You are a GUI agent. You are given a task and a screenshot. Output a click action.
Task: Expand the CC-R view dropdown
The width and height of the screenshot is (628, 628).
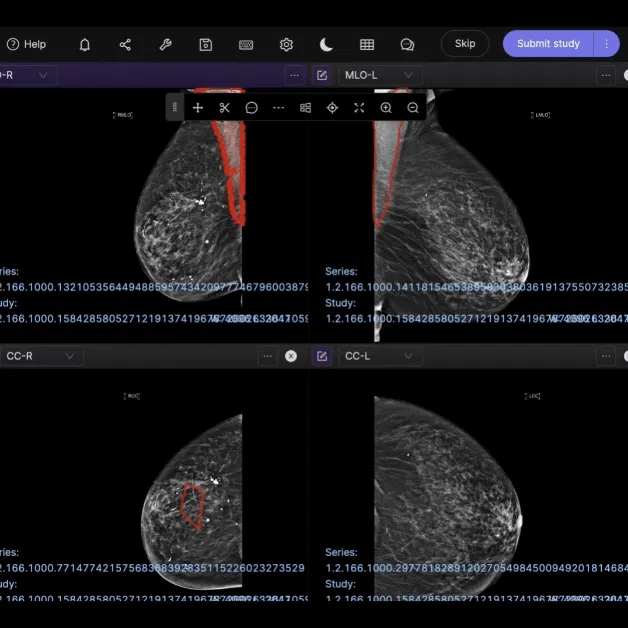(69, 356)
